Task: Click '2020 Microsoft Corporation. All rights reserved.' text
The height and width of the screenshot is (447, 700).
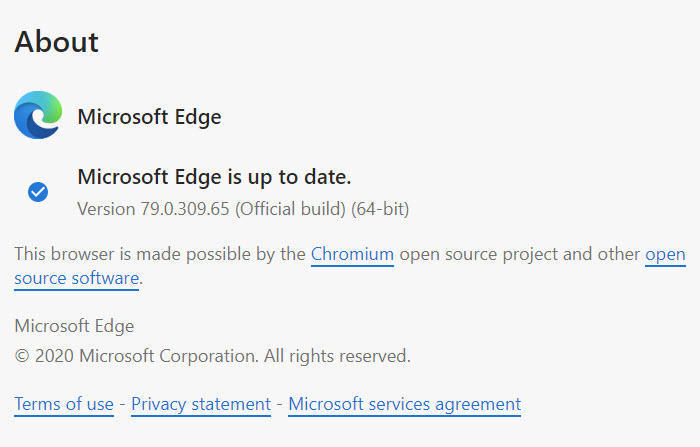Action: (x=222, y=356)
